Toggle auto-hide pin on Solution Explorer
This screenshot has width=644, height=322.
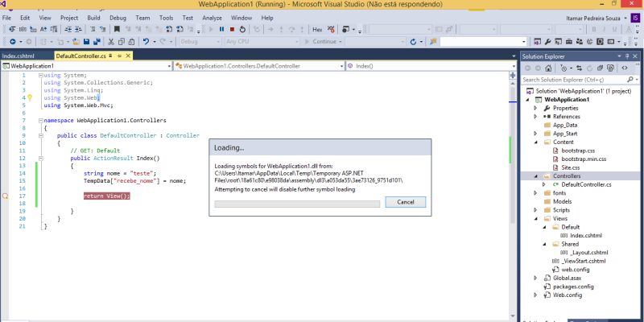[627, 56]
